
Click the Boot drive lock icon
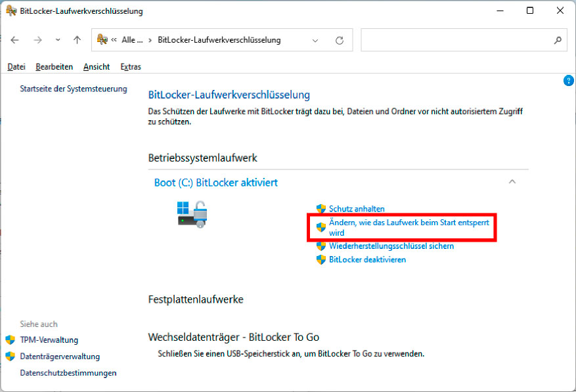pyautogui.click(x=192, y=214)
